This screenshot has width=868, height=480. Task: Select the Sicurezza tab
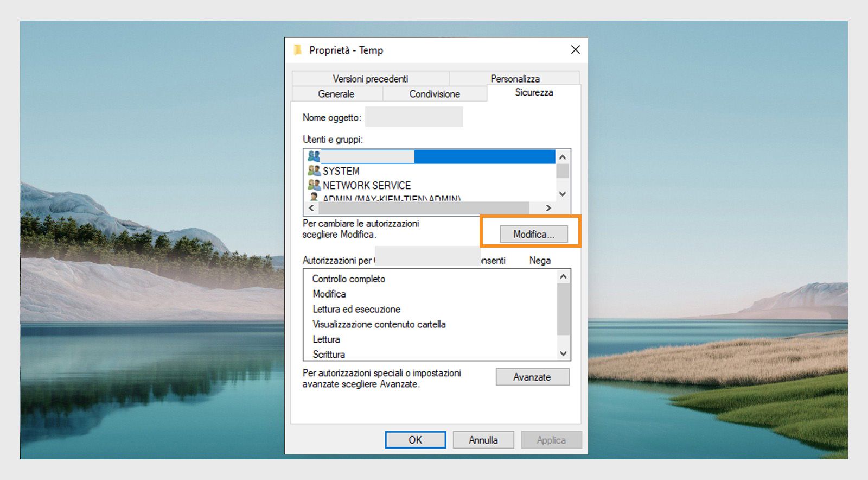point(534,92)
